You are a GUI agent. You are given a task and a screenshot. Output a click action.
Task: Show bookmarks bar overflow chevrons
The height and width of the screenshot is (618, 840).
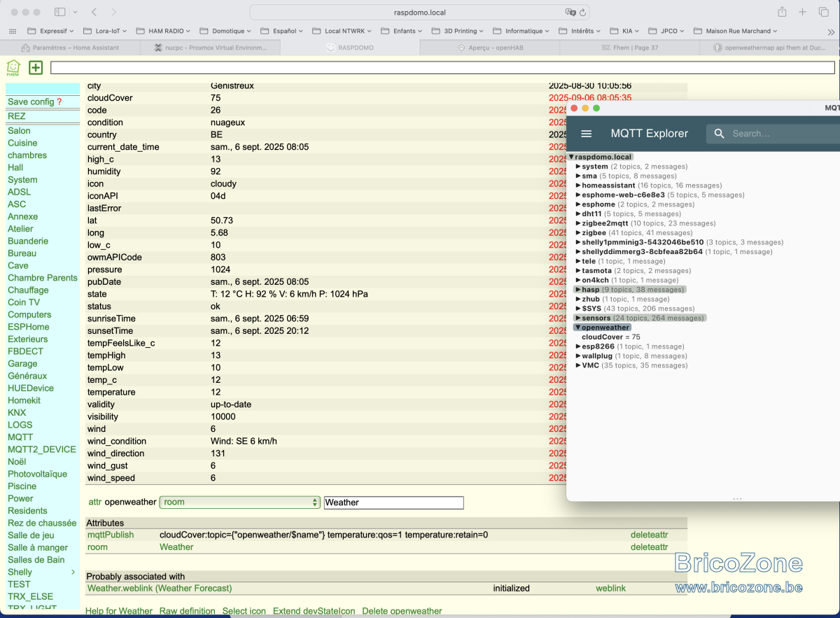click(831, 31)
